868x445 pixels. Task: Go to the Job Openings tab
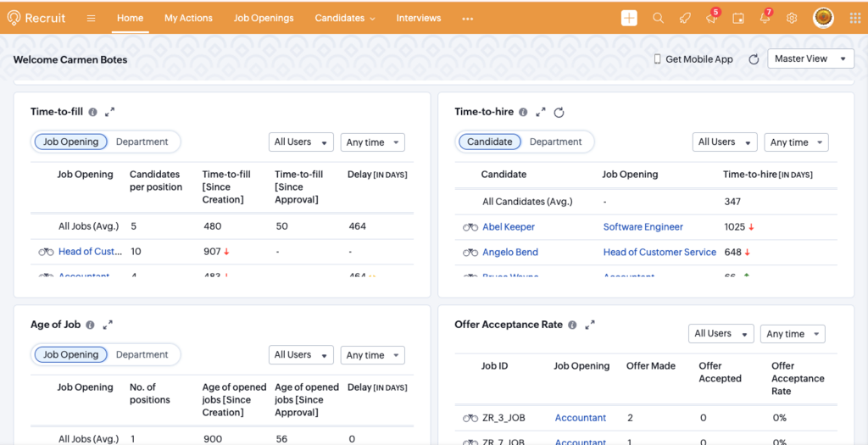[x=264, y=18]
